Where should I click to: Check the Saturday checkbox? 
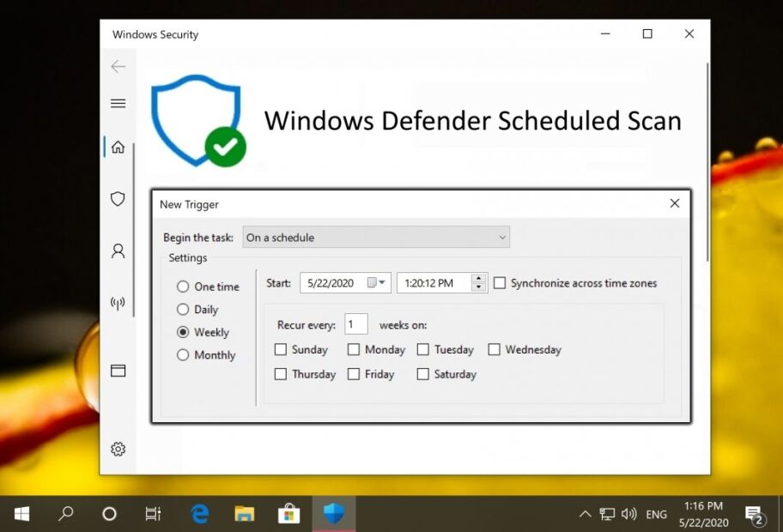click(x=423, y=374)
